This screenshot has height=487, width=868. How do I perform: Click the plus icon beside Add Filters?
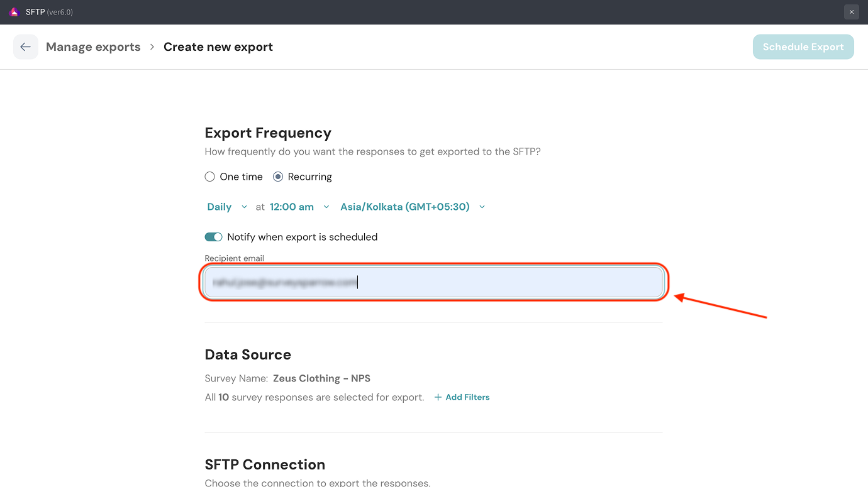click(x=438, y=397)
